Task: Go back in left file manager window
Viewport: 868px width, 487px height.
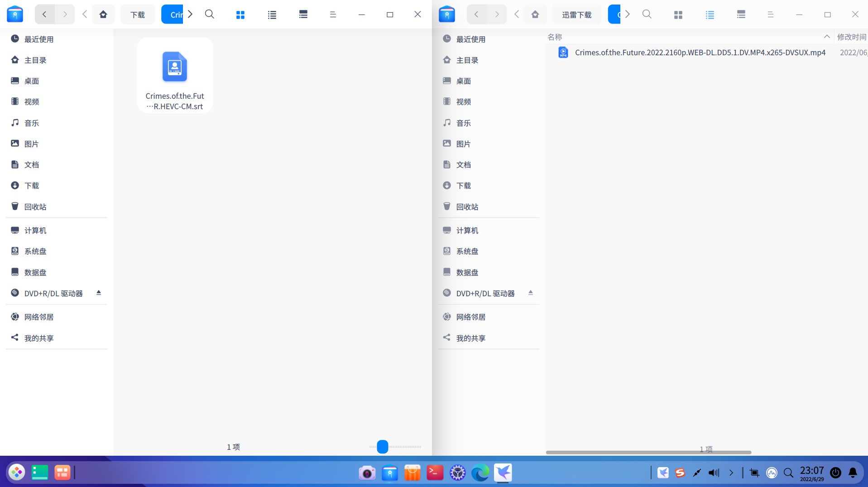Action: pos(44,14)
